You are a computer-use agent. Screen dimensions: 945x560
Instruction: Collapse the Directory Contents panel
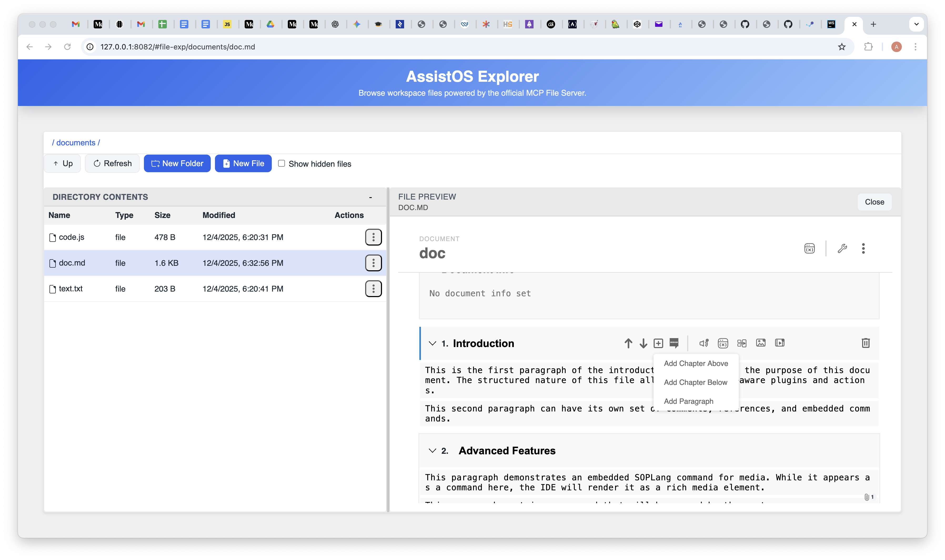coord(370,197)
